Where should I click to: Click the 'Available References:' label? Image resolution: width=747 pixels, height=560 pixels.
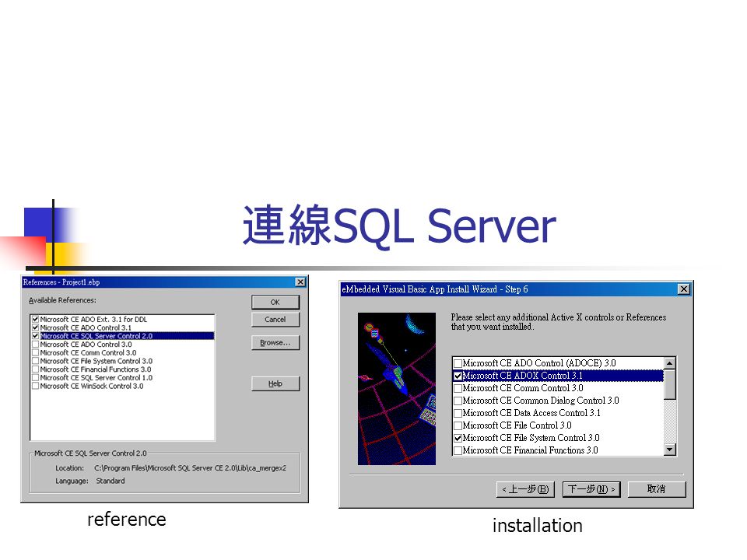point(62,300)
